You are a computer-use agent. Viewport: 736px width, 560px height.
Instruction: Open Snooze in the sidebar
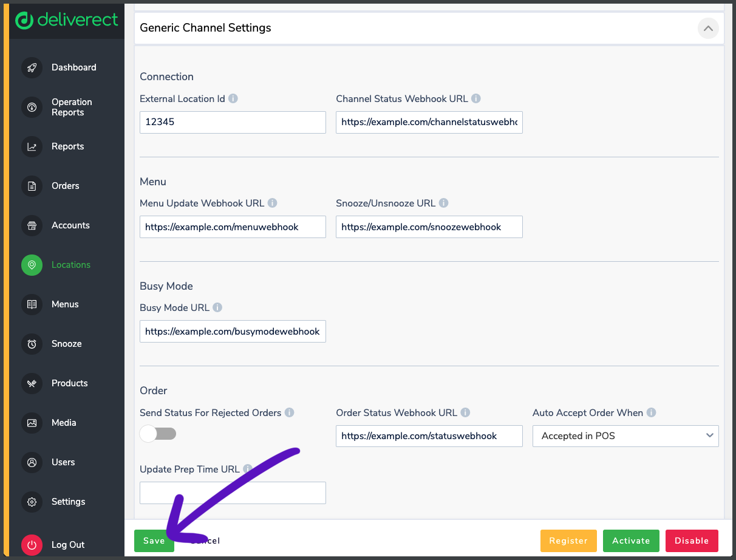67,344
